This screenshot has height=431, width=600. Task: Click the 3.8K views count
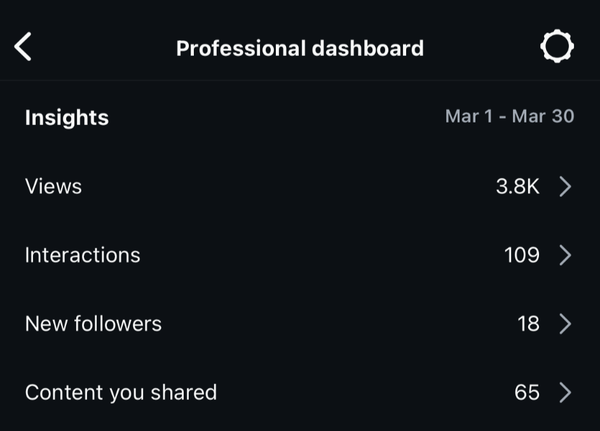click(518, 187)
